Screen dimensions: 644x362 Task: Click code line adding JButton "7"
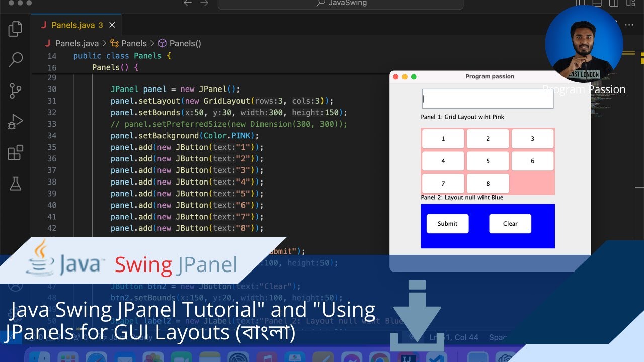tap(187, 216)
